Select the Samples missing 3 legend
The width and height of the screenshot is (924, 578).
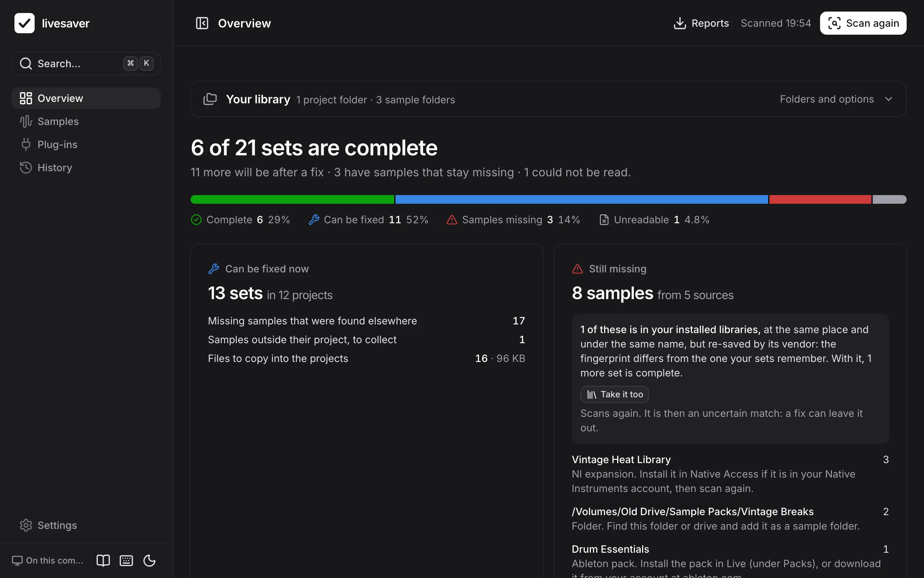513,220
